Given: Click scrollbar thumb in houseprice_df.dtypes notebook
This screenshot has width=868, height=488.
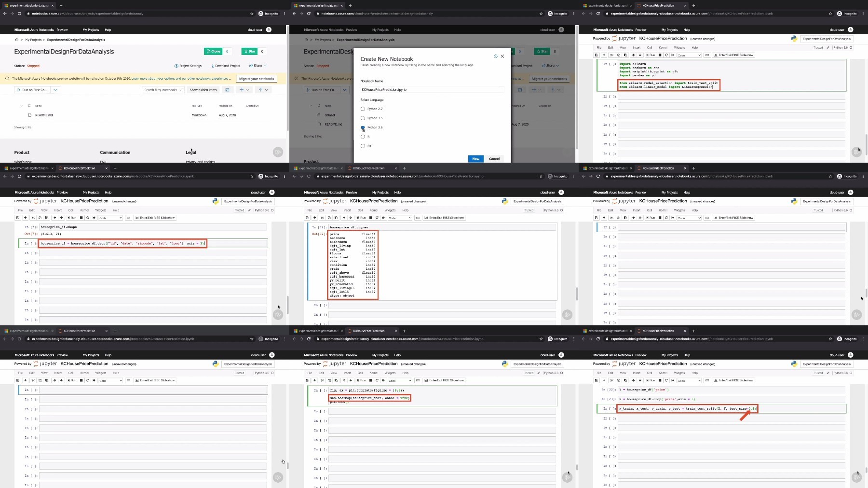Looking at the screenshot, I should pos(577,293).
